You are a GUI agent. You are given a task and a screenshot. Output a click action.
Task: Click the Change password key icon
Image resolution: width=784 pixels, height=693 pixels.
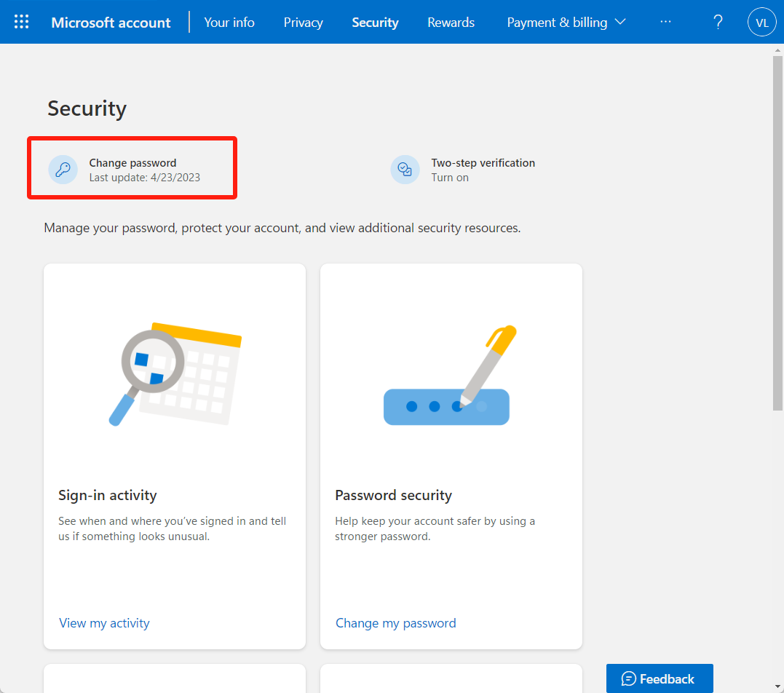click(63, 170)
